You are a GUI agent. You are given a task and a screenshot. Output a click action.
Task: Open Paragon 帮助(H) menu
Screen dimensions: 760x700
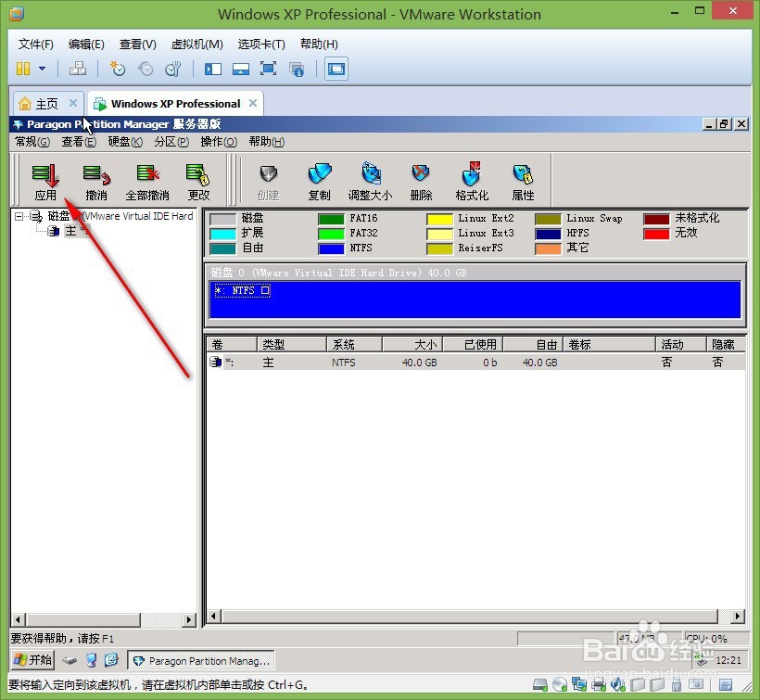click(x=266, y=142)
